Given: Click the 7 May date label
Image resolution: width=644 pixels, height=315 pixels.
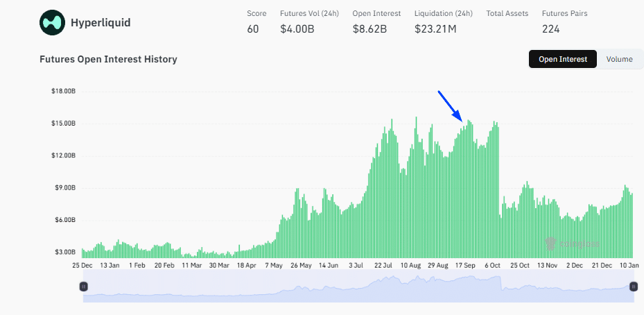Looking at the screenshot, I should pos(274,266).
